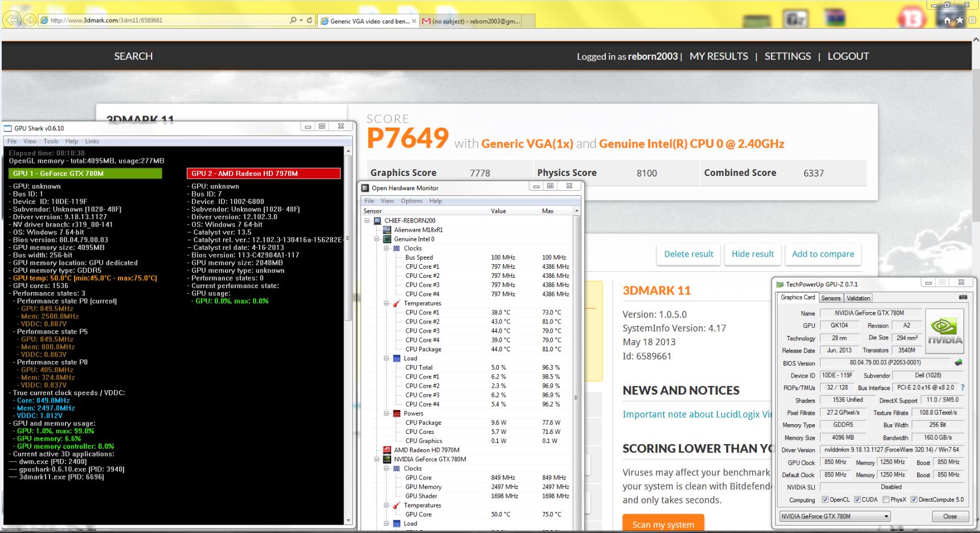Click the Hide result button

752,254
